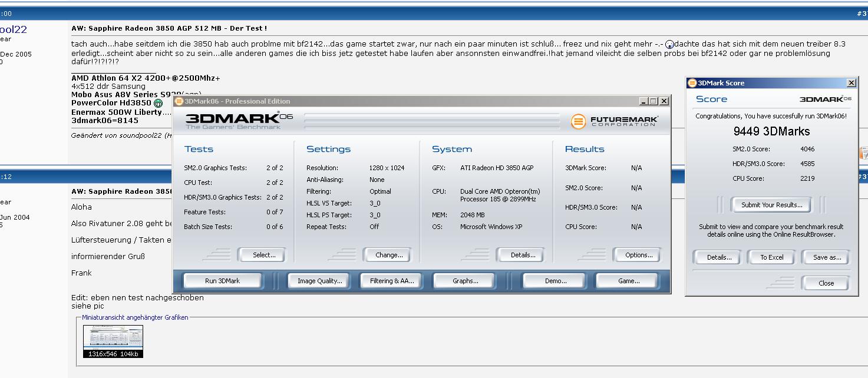Click the CPU Score value 2219

807,178
